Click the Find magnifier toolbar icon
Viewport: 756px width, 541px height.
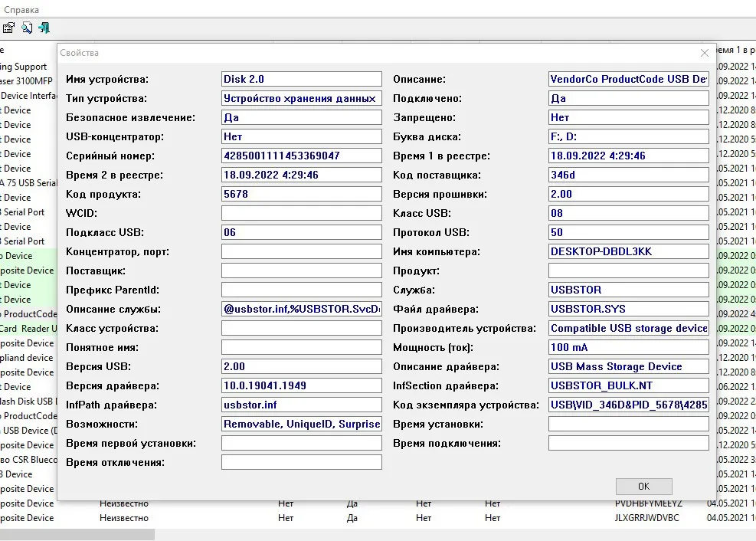pos(27,28)
